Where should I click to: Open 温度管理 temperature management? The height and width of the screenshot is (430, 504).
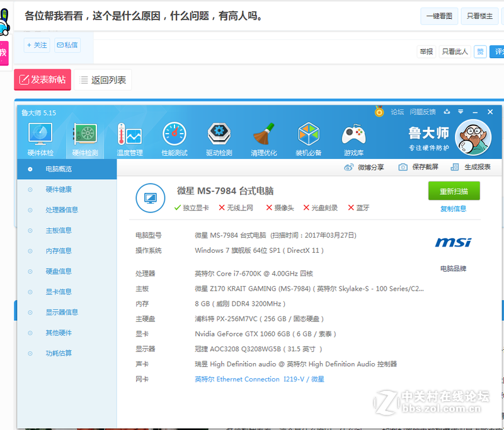click(130, 139)
